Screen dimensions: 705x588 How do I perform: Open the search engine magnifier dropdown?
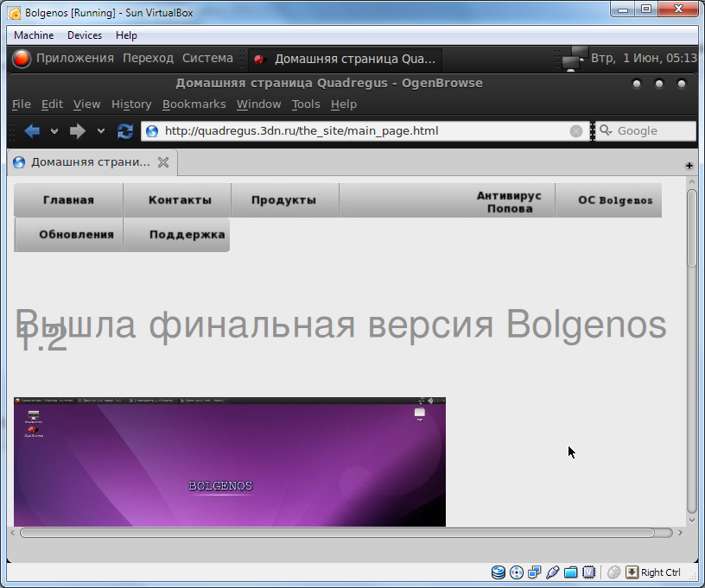(606, 130)
